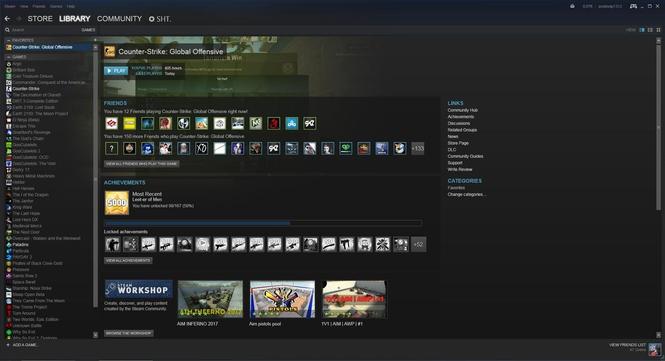665x361 pixels.
Task: Select They Came From The Moon game
Action: click(x=39, y=300)
